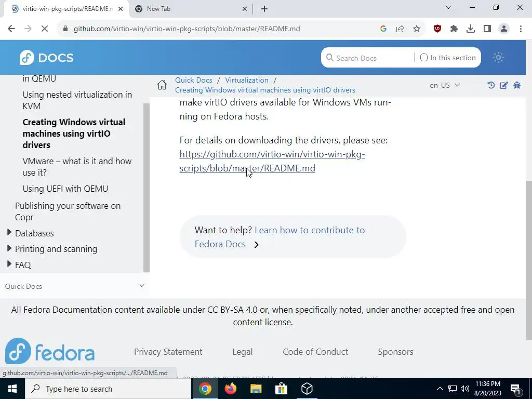The width and height of the screenshot is (532, 399).
Task: Close the New Tab tab
Action: coord(245,9)
